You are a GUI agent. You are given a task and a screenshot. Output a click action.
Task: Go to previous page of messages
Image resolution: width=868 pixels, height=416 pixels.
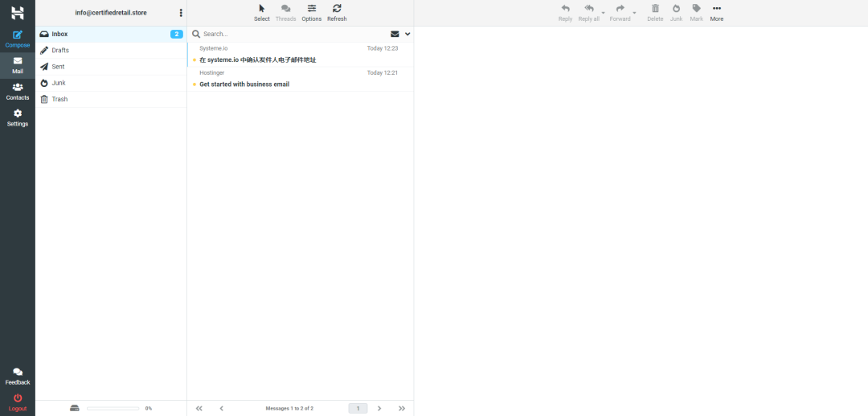coord(222,408)
